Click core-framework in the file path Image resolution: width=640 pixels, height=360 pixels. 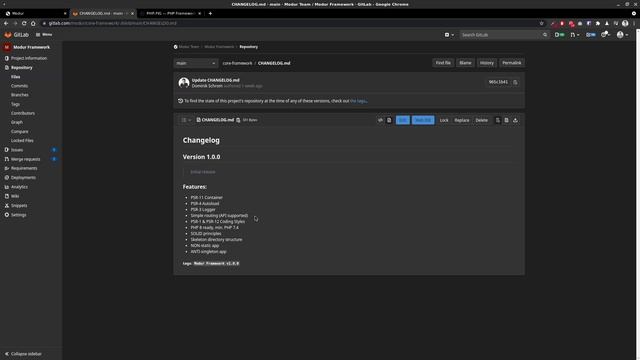(x=237, y=63)
